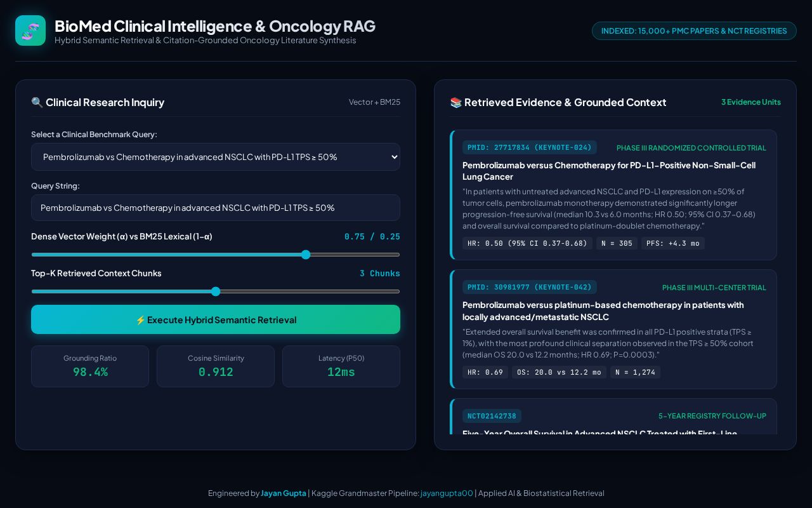Click the HR: 0.50 (95% CI 0.37-0.68) chip

pyautogui.click(x=527, y=243)
